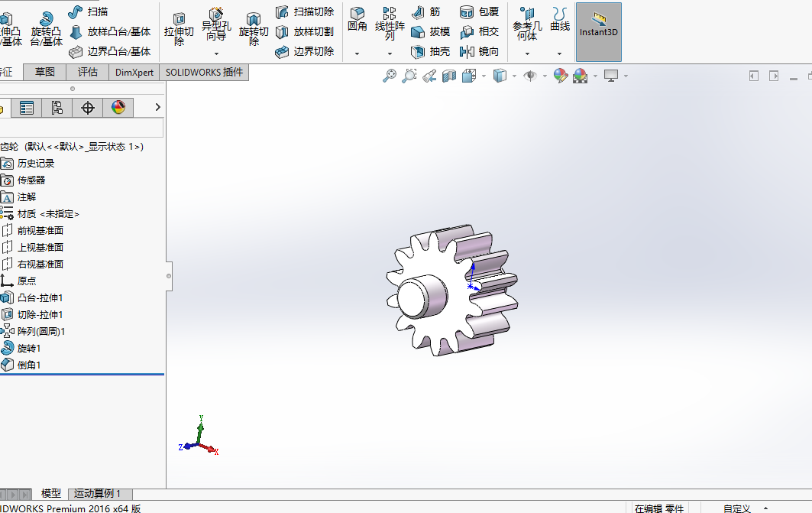Image resolution: width=812 pixels, height=513 pixels.
Task: Switch to 草图 sketch tab
Action: (x=44, y=72)
